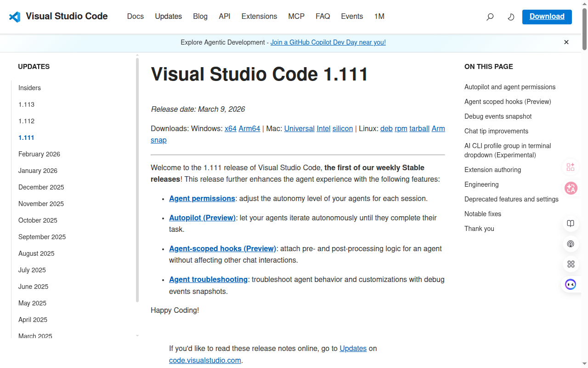Open the Extensions menu in top navigation
The width and height of the screenshot is (588, 368).
tap(259, 17)
